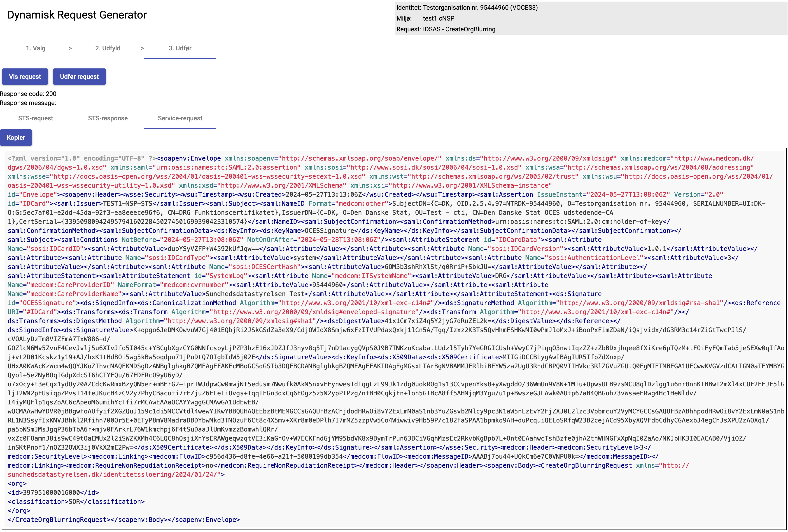Click the id 397951000016000 line in the XML
The width and height of the screenshot is (788, 532).
(x=53, y=493)
